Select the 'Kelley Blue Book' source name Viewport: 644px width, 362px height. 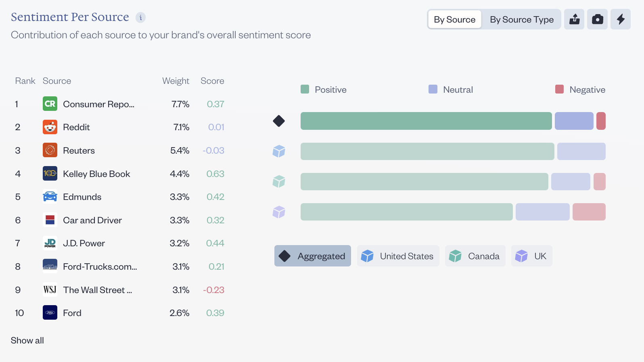click(x=96, y=174)
